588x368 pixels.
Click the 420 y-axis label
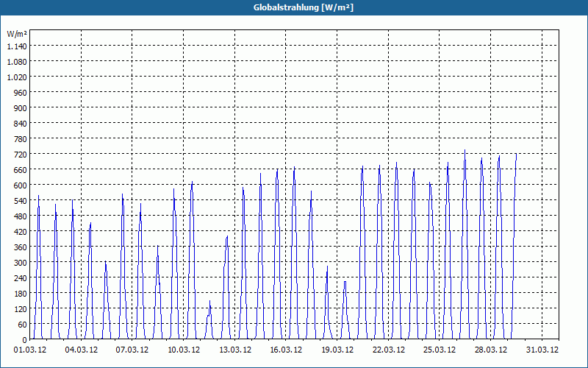point(21,232)
